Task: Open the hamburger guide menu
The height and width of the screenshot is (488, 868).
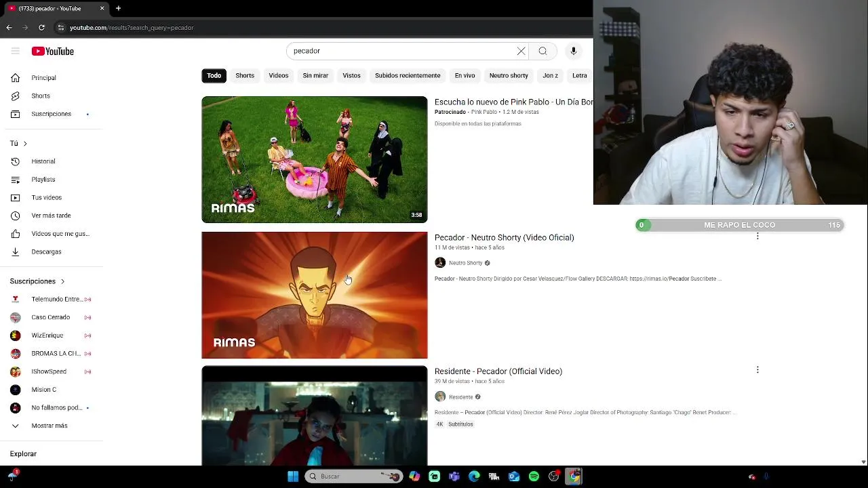Action: (x=15, y=51)
